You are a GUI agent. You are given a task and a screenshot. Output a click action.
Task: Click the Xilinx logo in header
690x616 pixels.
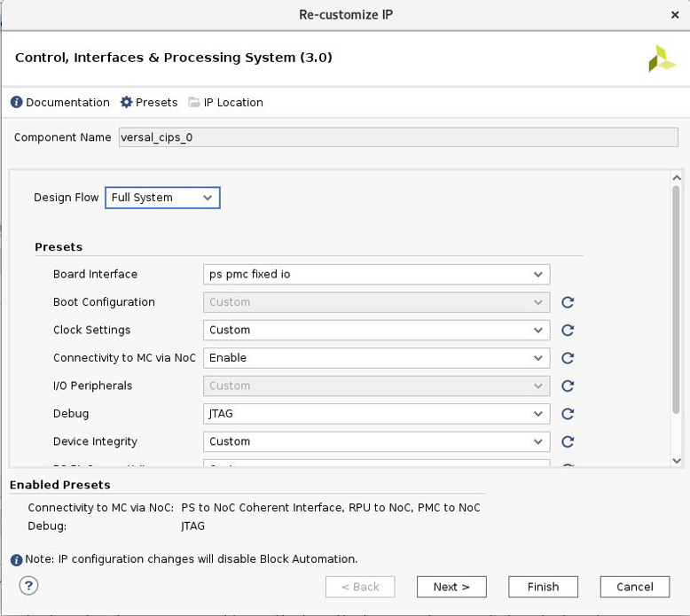[661, 58]
